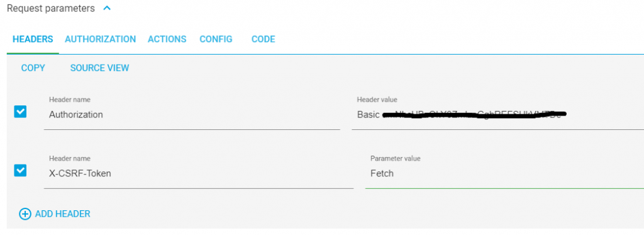Show the CODE tab
644x236 pixels.
click(x=264, y=40)
